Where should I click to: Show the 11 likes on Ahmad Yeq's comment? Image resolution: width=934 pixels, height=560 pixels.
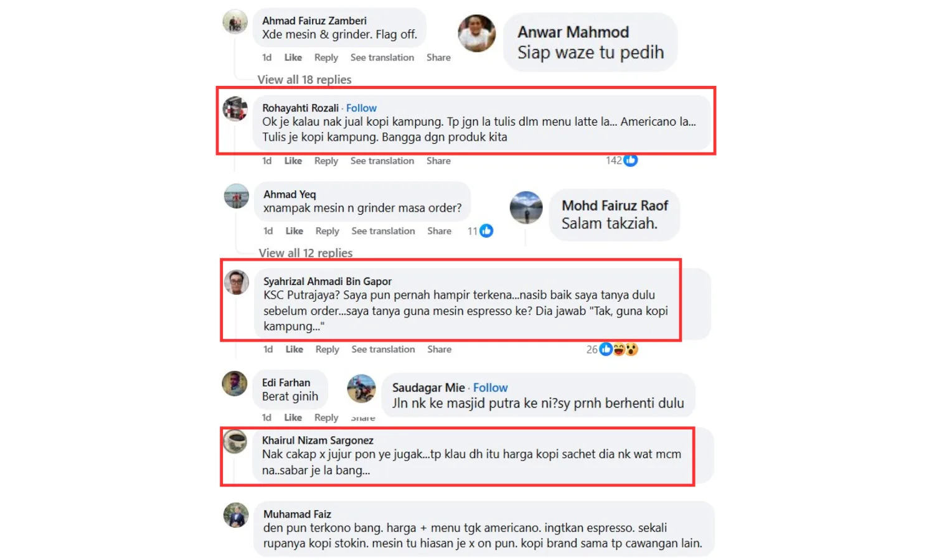(480, 231)
